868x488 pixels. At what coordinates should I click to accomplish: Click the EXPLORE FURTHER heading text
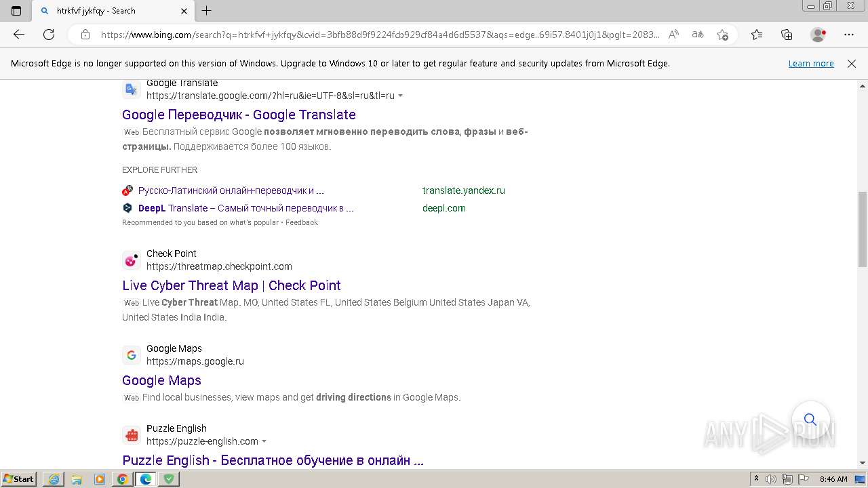click(x=160, y=170)
